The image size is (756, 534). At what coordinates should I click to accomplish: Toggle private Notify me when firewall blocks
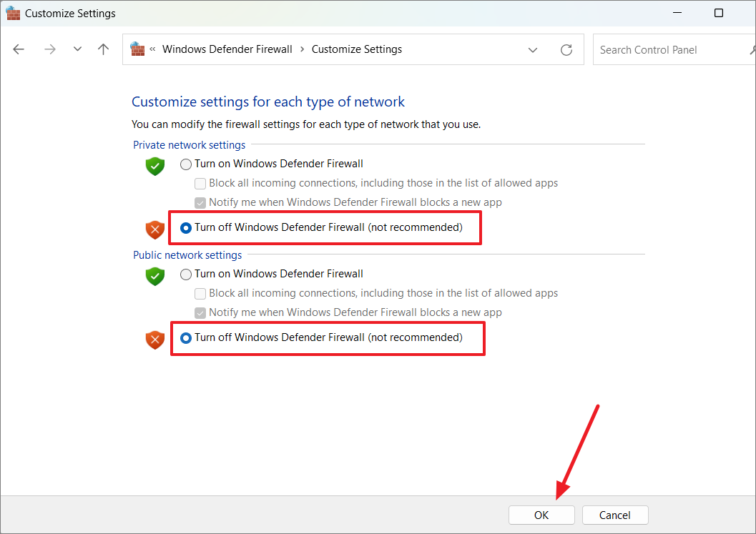click(x=200, y=203)
